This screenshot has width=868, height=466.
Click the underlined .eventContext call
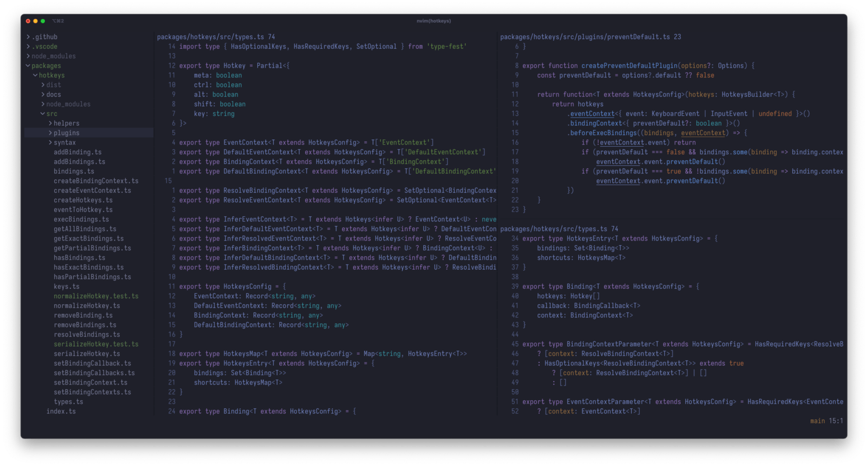pos(591,114)
